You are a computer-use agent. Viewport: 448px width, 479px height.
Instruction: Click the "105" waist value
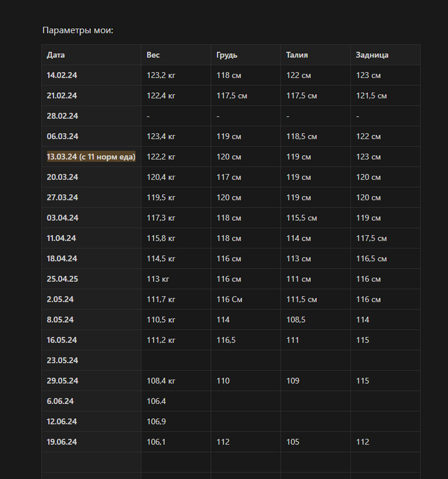292,442
